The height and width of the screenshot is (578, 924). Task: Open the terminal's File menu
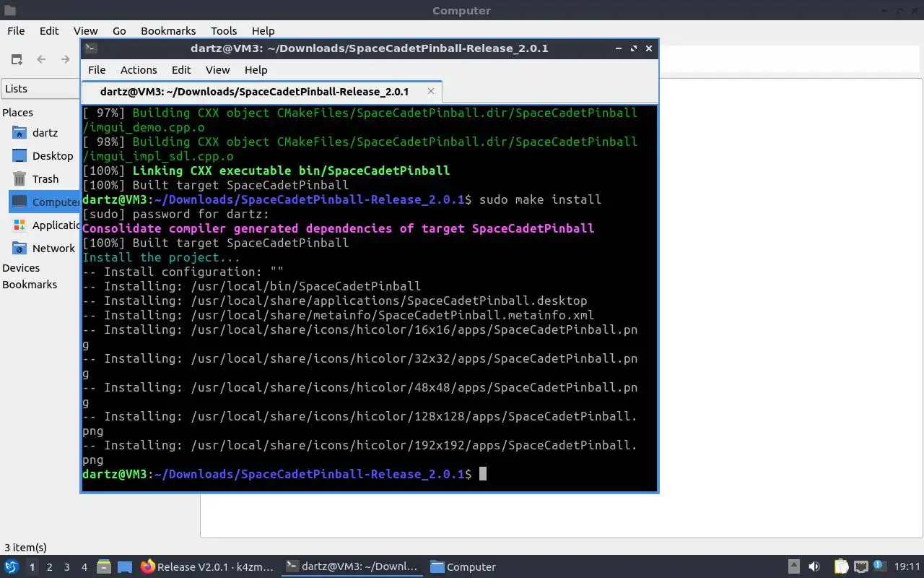97,70
